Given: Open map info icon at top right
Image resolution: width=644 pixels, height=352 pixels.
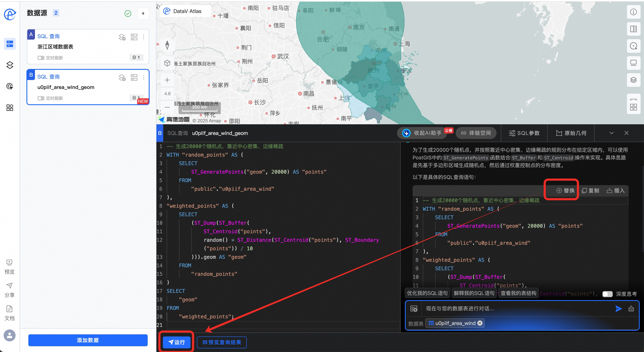Looking at the screenshot, I should coord(633,12).
